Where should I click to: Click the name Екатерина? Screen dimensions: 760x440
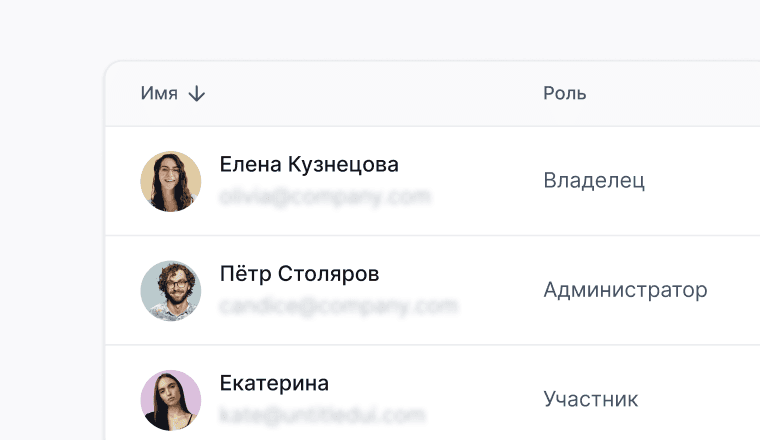tap(274, 384)
